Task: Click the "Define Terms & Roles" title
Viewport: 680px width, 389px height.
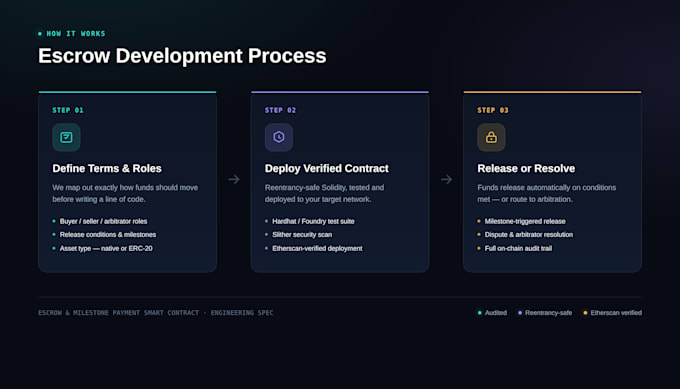Action: (107, 168)
